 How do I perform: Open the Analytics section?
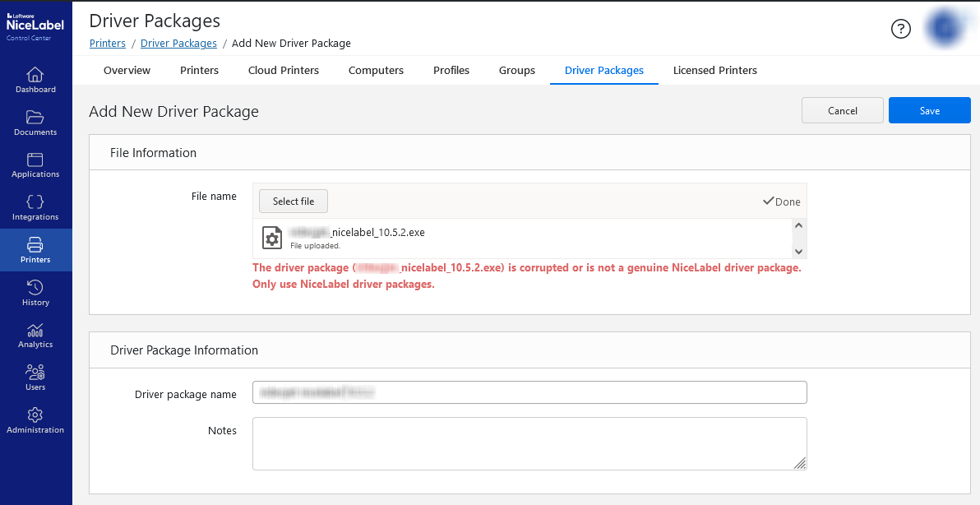[35, 335]
